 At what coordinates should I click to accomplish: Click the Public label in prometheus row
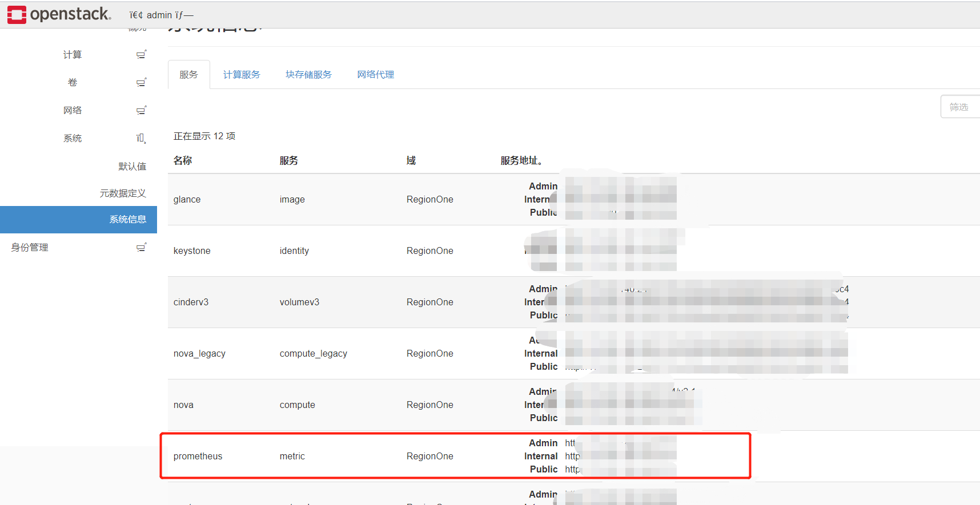(x=544, y=470)
